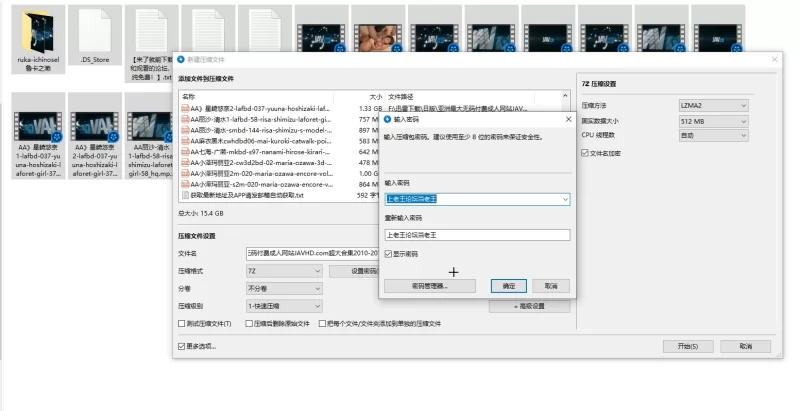Click the 设置密码 button
Screen dimensions: 800x411
[x=354, y=271]
